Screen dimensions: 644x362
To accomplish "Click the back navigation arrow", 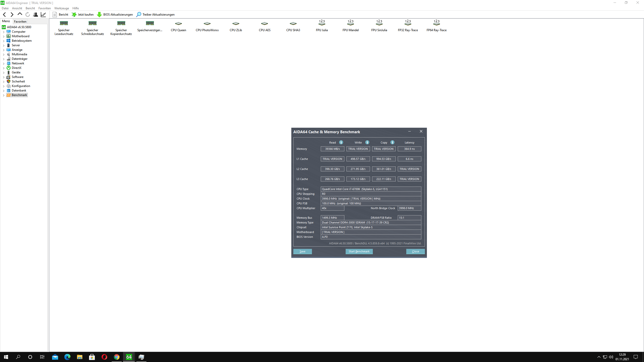I will pyautogui.click(x=4, y=15).
